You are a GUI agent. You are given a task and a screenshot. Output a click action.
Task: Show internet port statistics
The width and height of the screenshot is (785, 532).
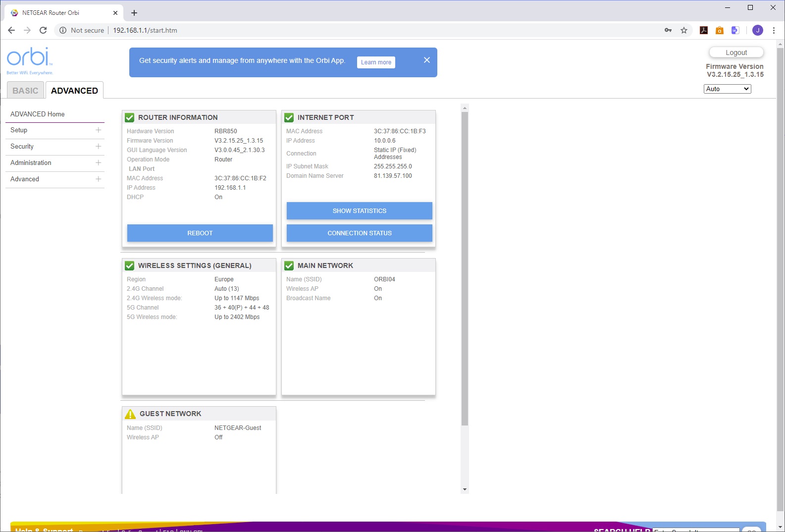click(x=360, y=211)
